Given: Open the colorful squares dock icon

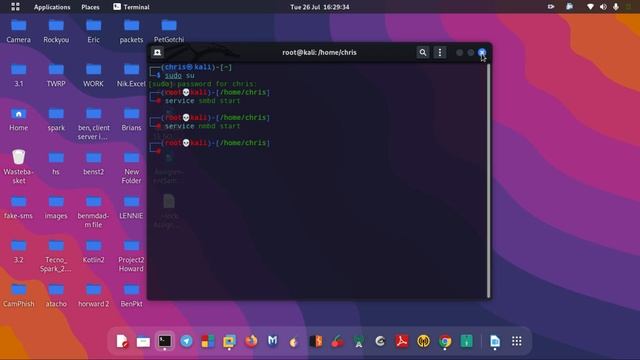Looking at the screenshot, I should coord(208,341).
